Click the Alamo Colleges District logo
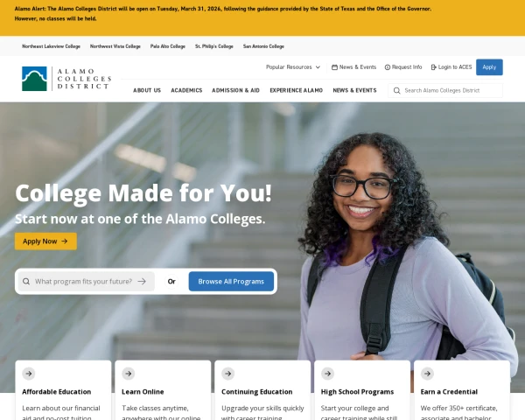Screen dimensions: 525x420 [66, 79]
